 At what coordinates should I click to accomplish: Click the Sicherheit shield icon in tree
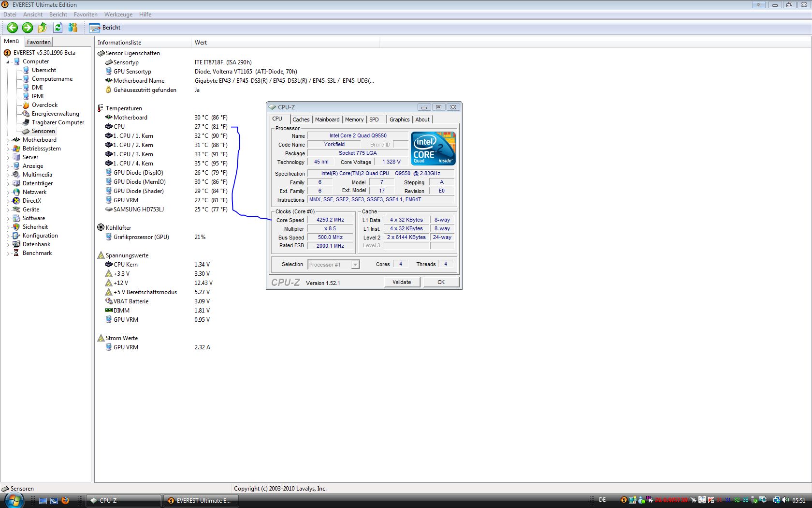coord(16,227)
